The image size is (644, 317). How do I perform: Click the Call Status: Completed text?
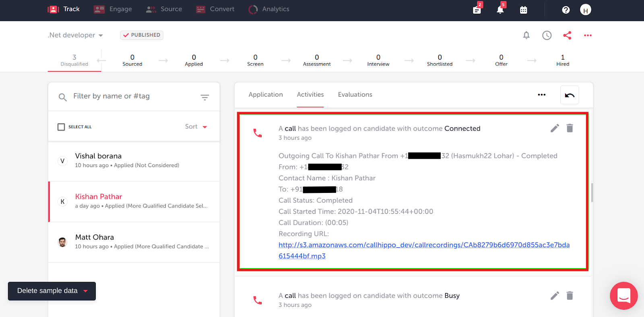[x=316, y=200]
